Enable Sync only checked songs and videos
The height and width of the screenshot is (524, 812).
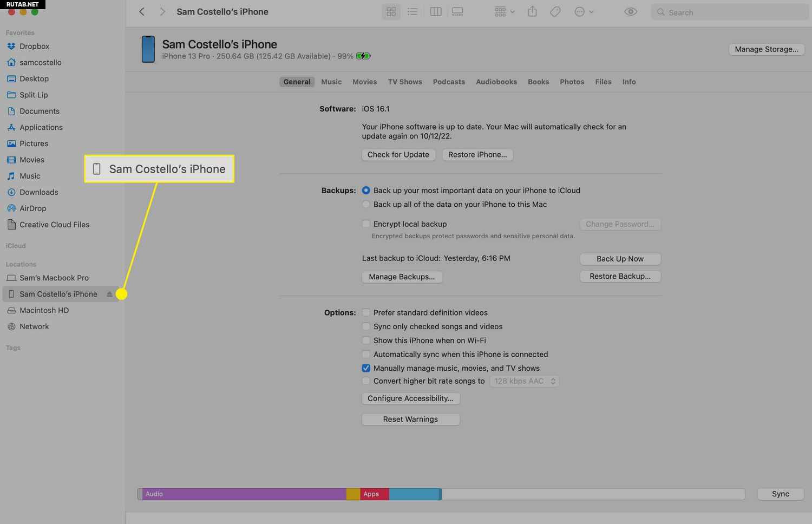366,326
